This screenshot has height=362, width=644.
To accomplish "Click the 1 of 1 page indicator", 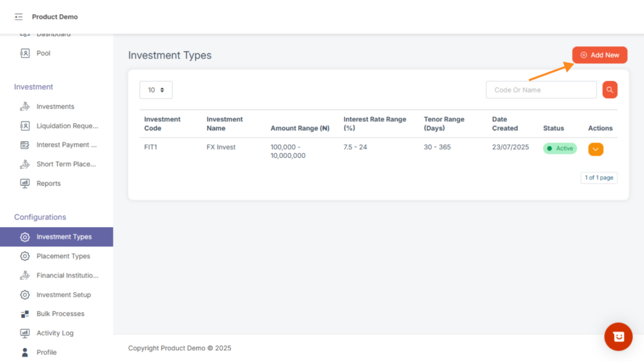I will 599,178.
